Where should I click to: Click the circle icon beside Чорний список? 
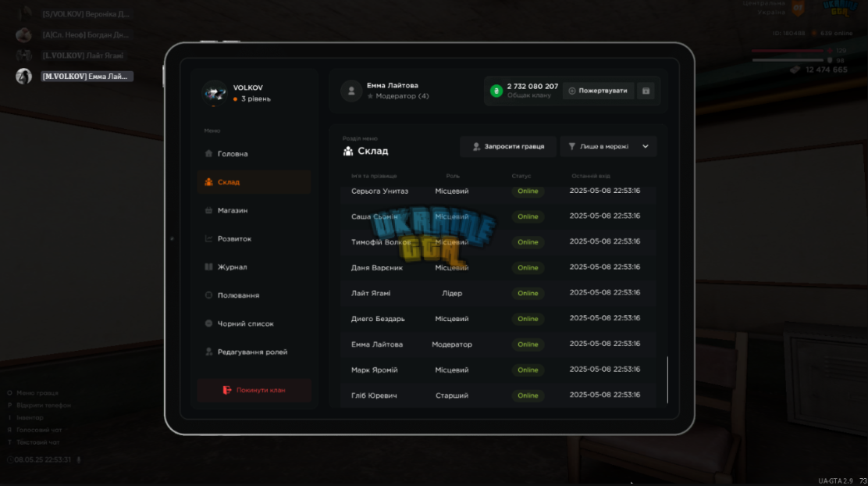click(x=208, y=323)
